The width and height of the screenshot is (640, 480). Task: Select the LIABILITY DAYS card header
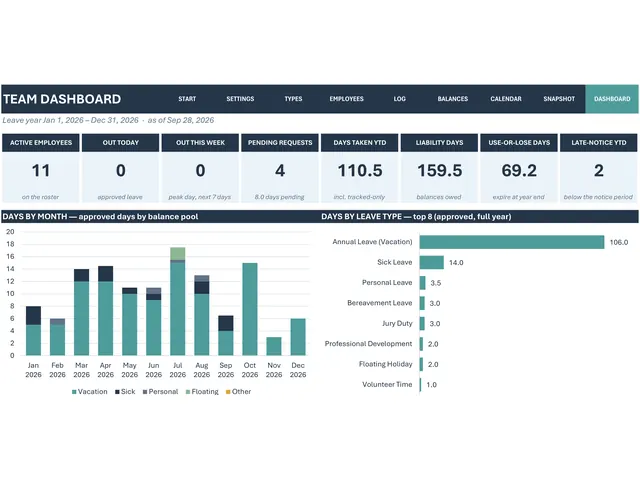tap(439, 142)
